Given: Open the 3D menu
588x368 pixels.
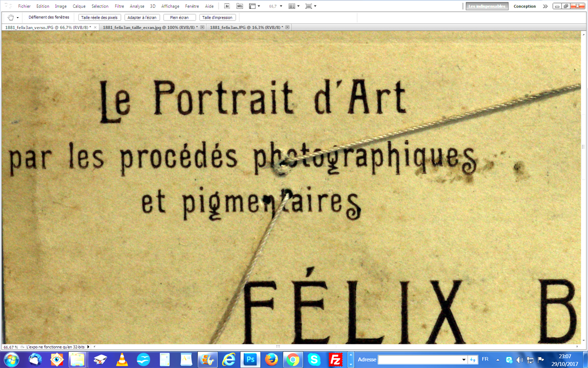Looking at the screenshot, I should [x=153, y=6].
